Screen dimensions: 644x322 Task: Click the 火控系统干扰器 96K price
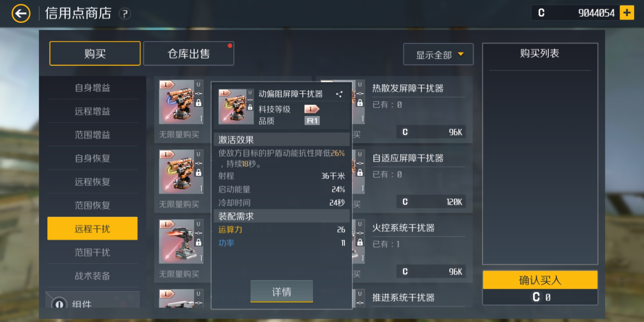(x=431, y=272)
